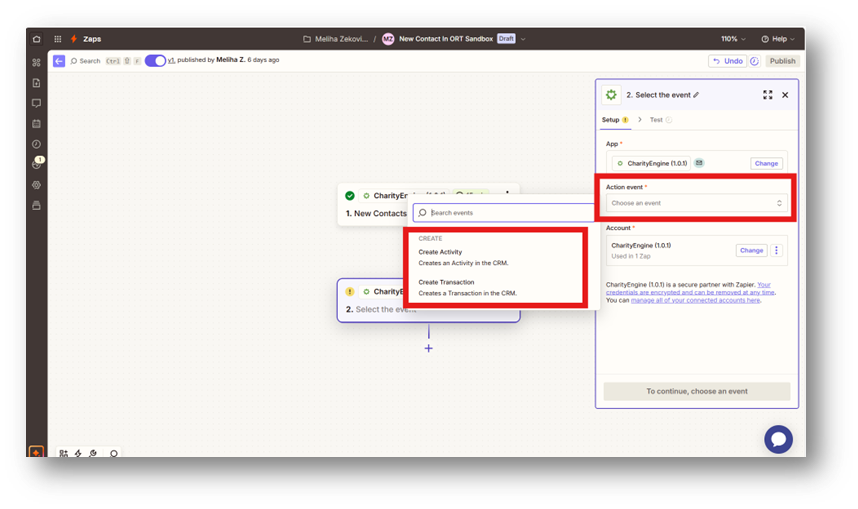Select the 1. New Contacts trigger step
Image resolution: width=858 pixels, height=509 pixels.
click(376, 213)
